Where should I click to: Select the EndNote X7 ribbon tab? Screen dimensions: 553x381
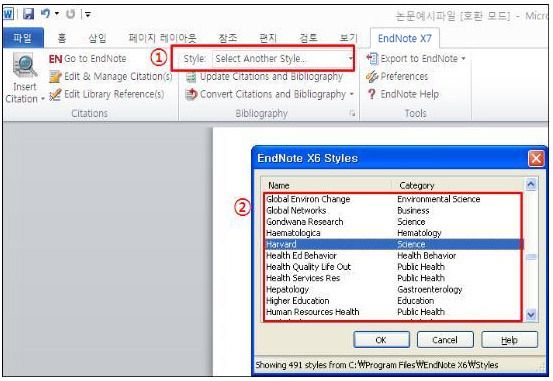pyautogui.click(x=405, y=38)
